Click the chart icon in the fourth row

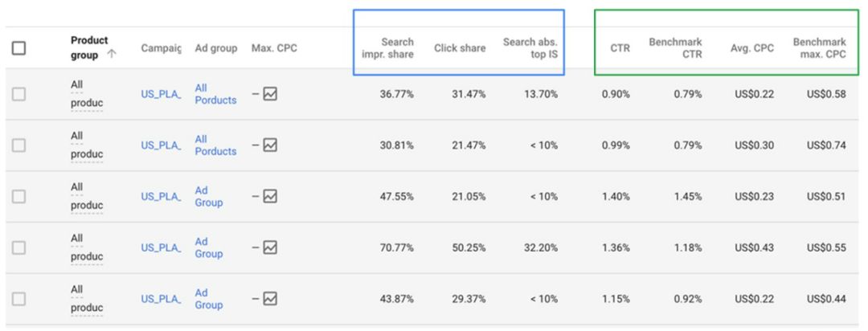pyautogui.click(x=270, y=248)
